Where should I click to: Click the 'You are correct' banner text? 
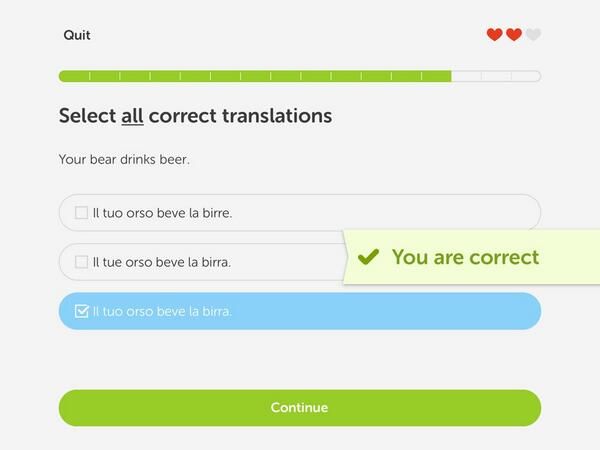tap(465, 257)
